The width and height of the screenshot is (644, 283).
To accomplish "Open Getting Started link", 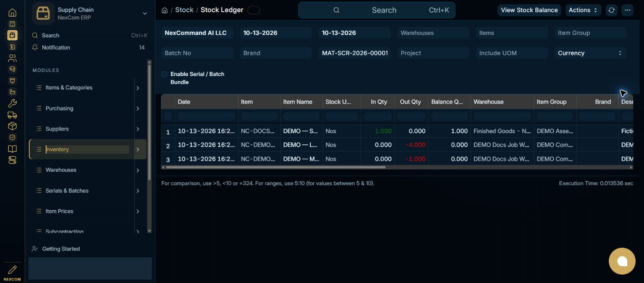I will (61, 249).
